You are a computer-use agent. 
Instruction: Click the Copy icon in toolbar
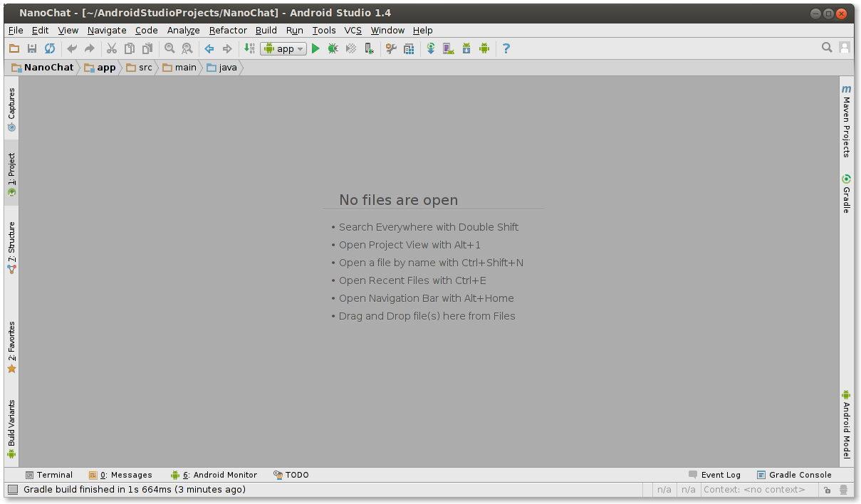pyautogui.click(x=130, y=48)
